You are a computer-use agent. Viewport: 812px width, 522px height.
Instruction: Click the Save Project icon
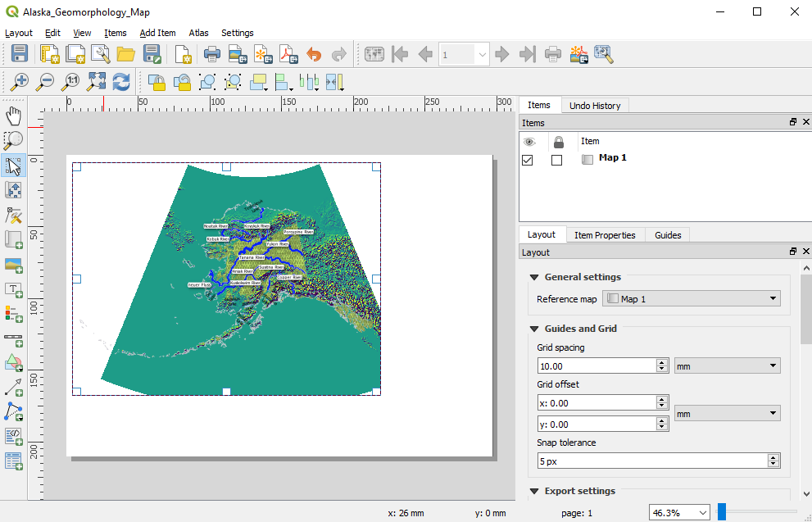coord(20,55)
